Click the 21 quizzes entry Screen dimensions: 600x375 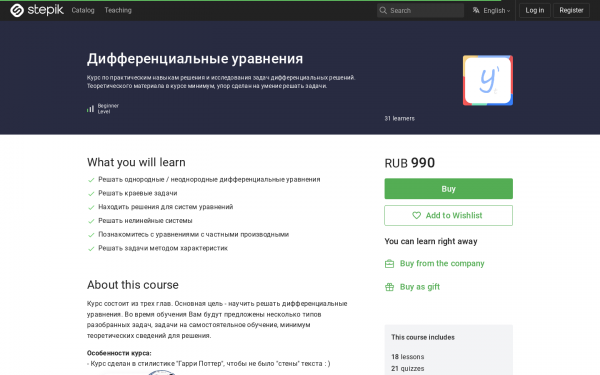(x=408, y=368)
